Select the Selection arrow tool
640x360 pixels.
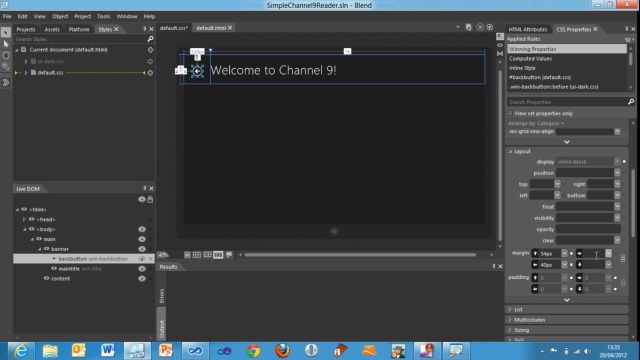(x=6, y=32)
